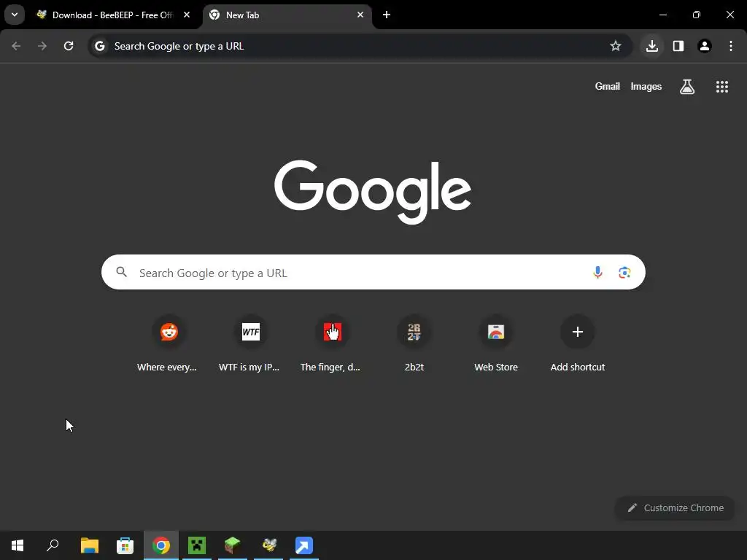Open Microsoft Store from taskbar
This screenshot has height=560, width=747.
click(125, 545)
